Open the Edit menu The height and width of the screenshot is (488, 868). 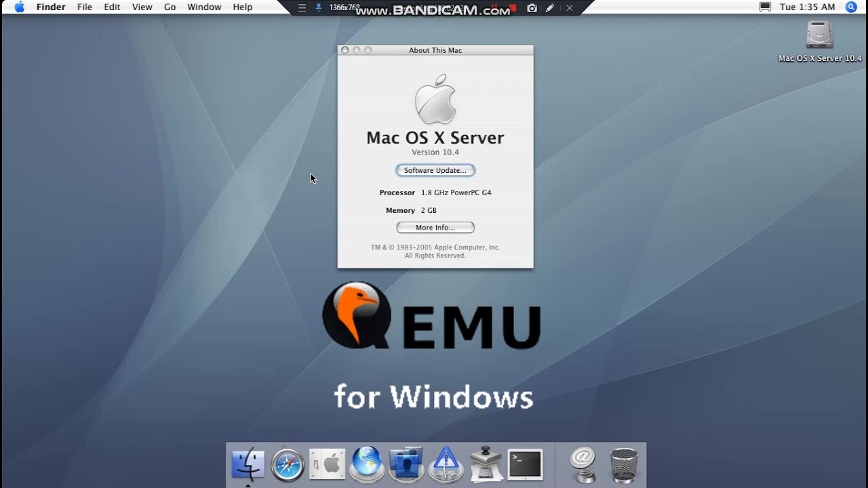point(112,7)
